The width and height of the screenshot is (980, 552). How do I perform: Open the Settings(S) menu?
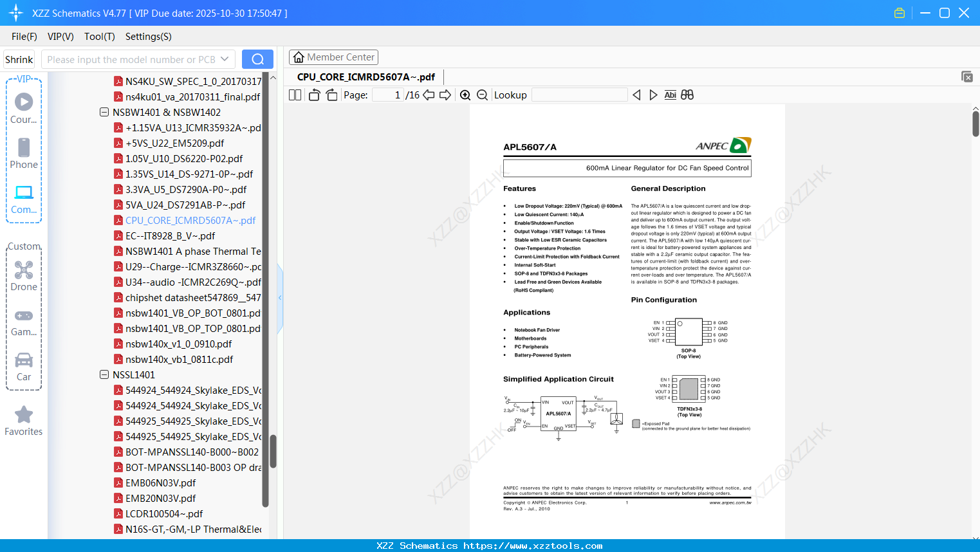149,37
